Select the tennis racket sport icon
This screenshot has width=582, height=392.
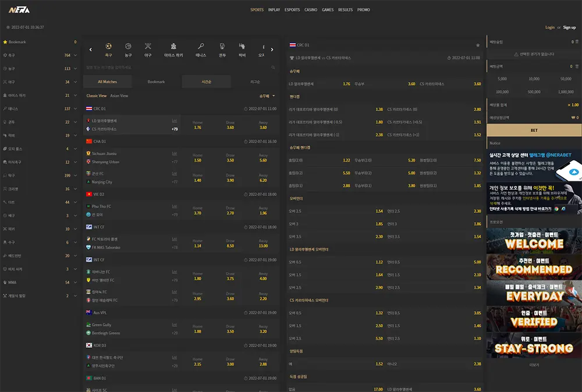(x=201, y=47)
